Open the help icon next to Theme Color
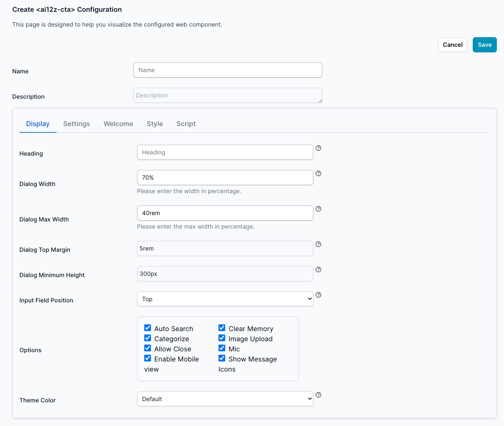 tap(318, 395)
